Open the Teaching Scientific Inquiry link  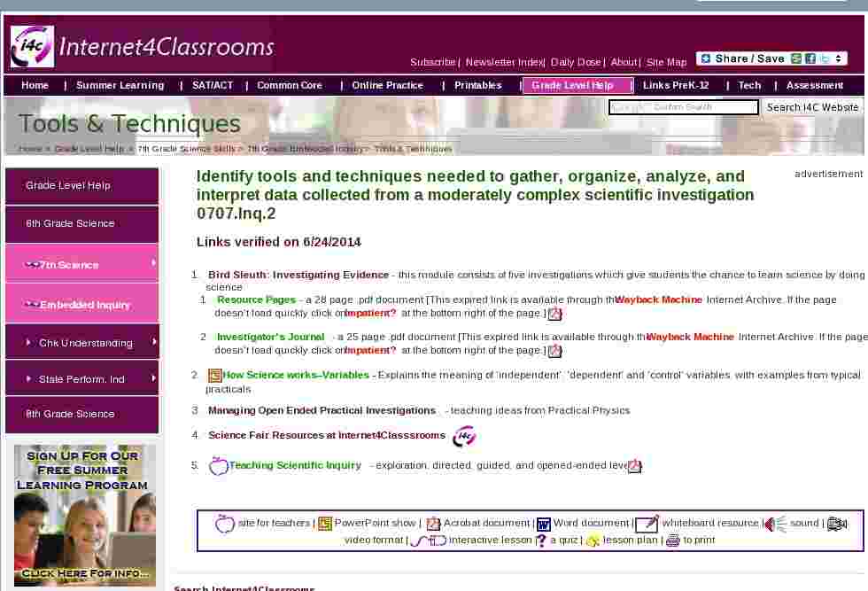coord(295,465)
